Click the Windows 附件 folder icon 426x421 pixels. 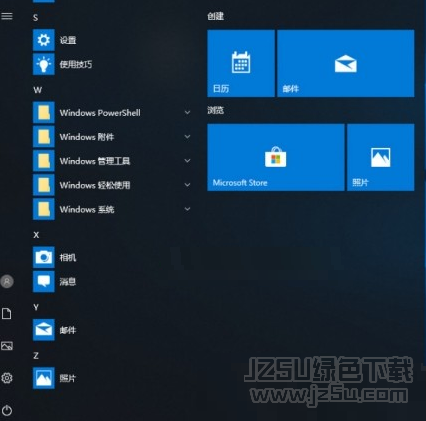(x=44, y=137)
